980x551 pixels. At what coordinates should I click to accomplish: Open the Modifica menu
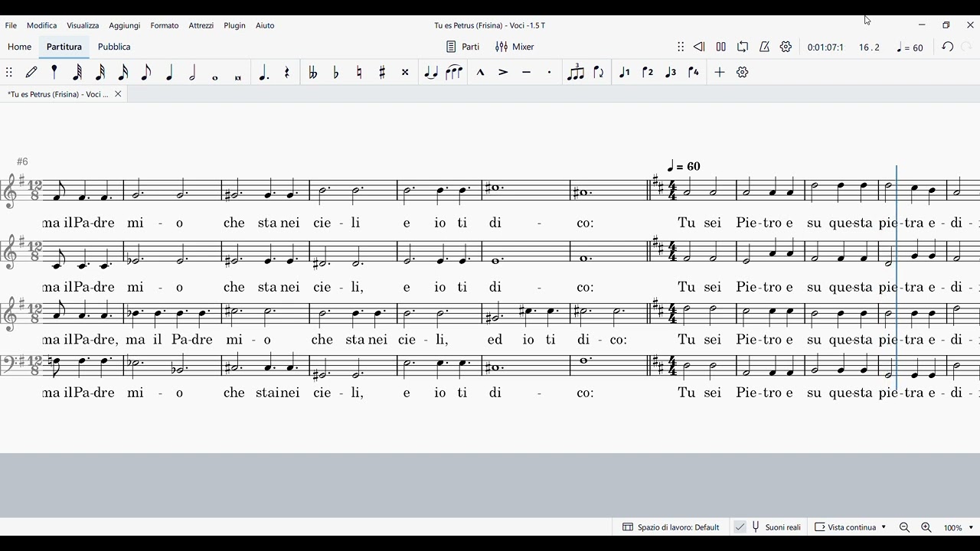42,25
